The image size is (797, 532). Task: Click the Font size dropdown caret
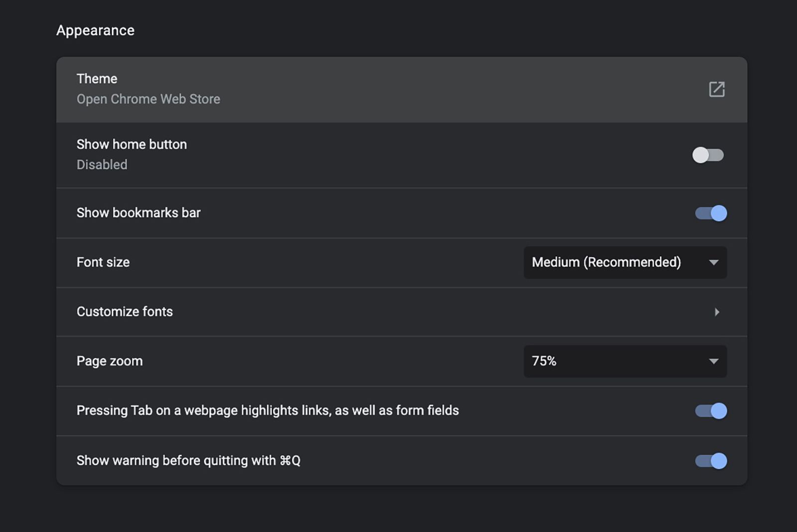[713, 262]
